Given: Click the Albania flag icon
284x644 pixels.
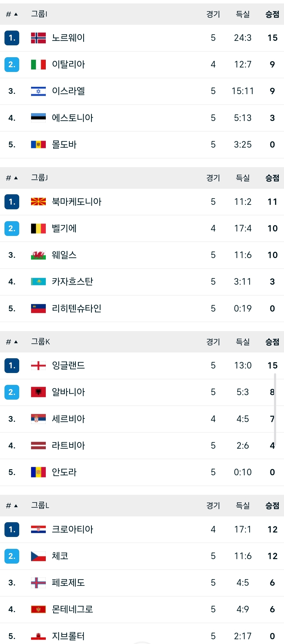Looking at the screenshot, I should point(38,392).
